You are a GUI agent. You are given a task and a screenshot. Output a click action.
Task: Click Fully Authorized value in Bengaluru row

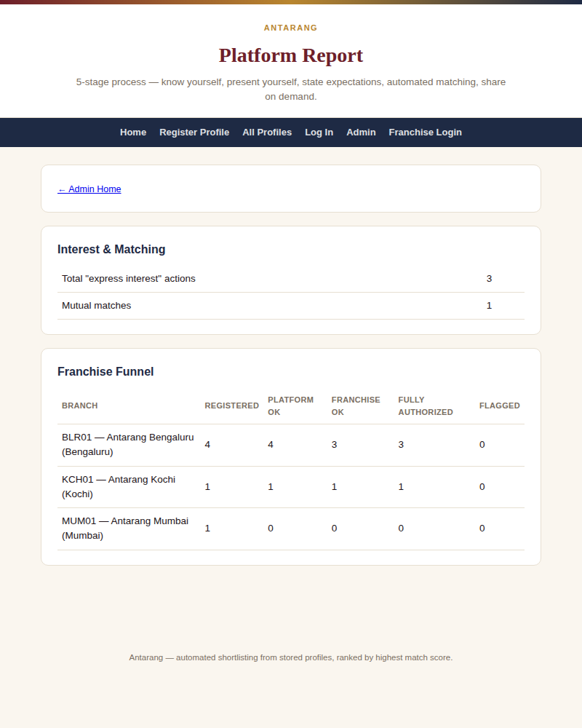[401, 445]
